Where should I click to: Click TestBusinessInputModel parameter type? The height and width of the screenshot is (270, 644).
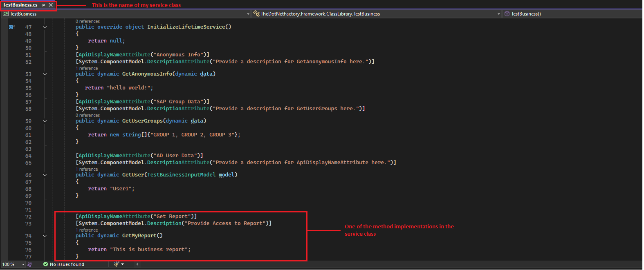click(182, 175)
